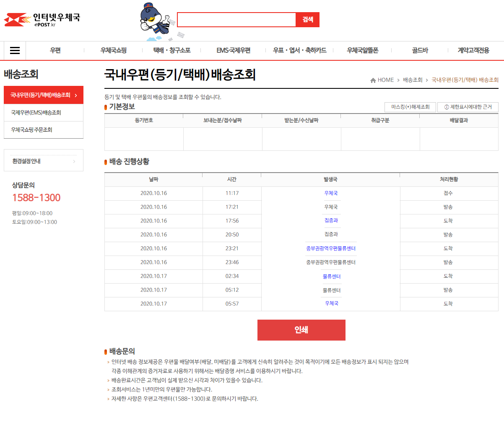The height and width of the screenshot is (421, 504).
Task: Click the 보내는분/접수날짜 column header
Action: 223,120
